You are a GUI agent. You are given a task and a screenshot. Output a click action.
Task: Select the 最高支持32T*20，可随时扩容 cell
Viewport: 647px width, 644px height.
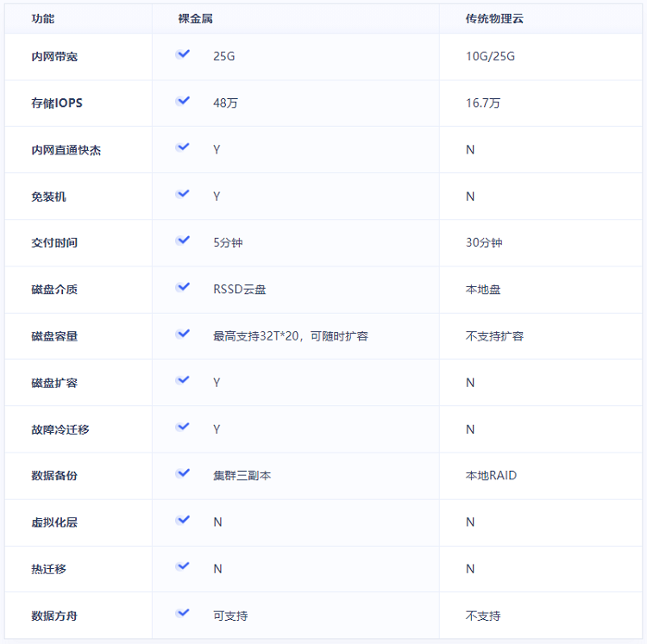pos(291,336)
